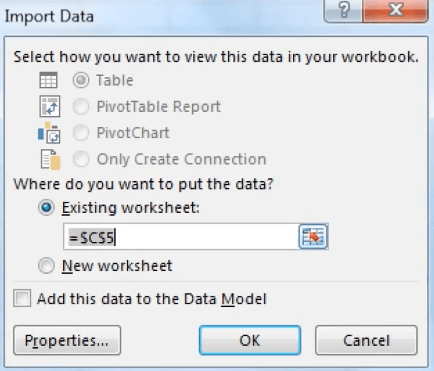Click the Only Create Connection document icon
Screen dimensions: 434x371
click(x=50, y=159)
